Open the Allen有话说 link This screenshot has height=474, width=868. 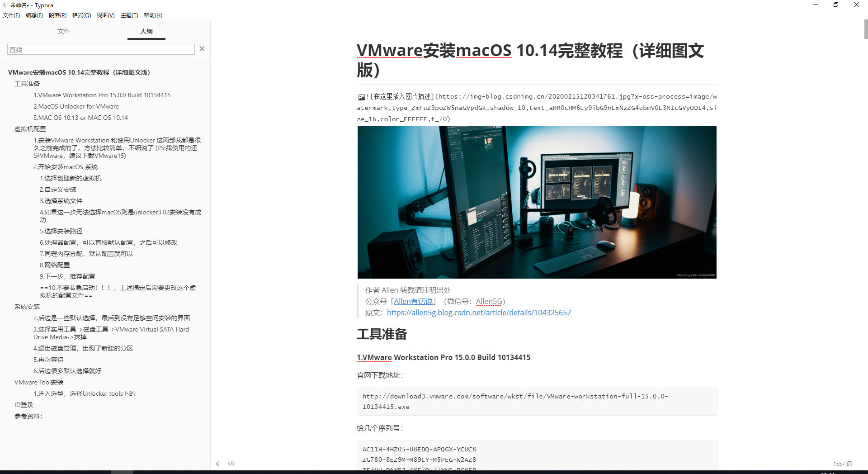[x=413, y=301]
